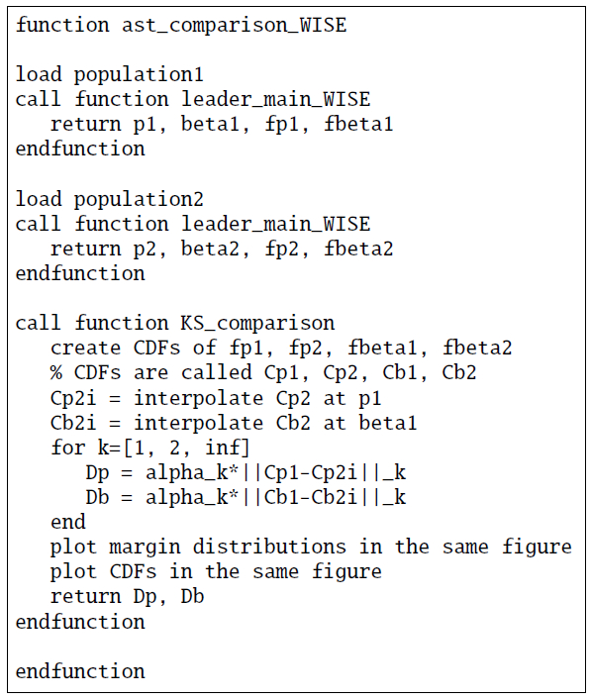Click the 'Dp = alpha_k*||Cp1-Cp2i||_k' line
Screen dimensions: 591x700
click(x=246, y=472)
